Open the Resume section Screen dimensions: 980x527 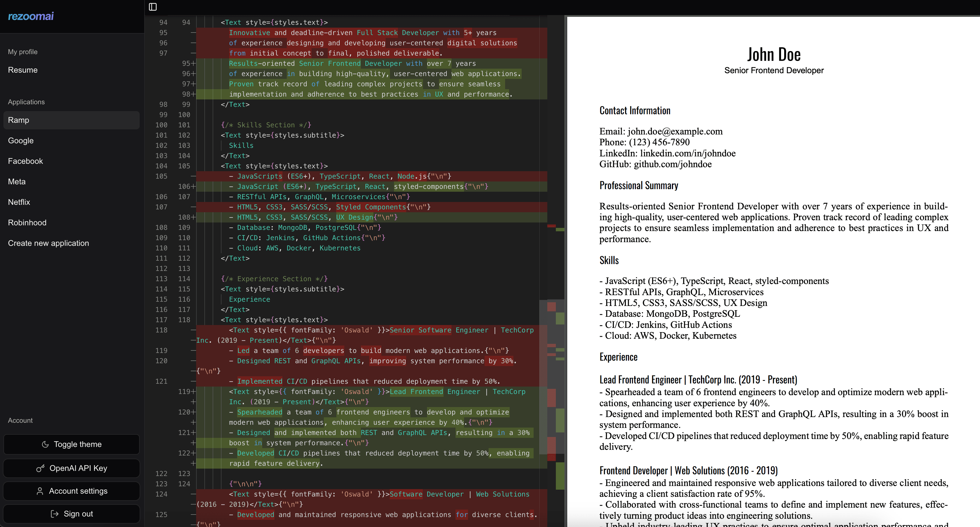click(x=23, y=70)
